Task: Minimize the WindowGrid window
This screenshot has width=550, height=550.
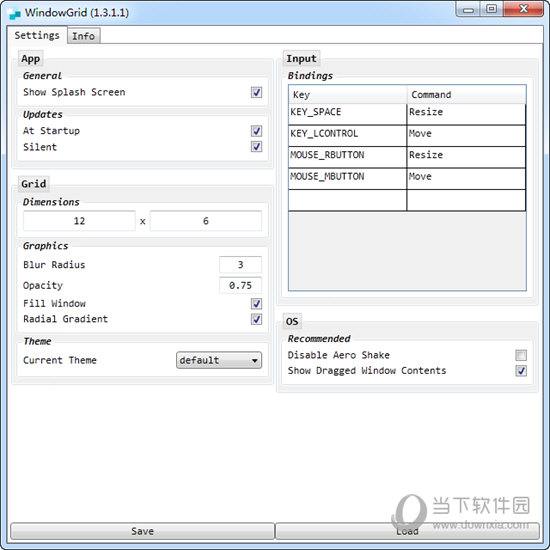Action: [468, 9]
